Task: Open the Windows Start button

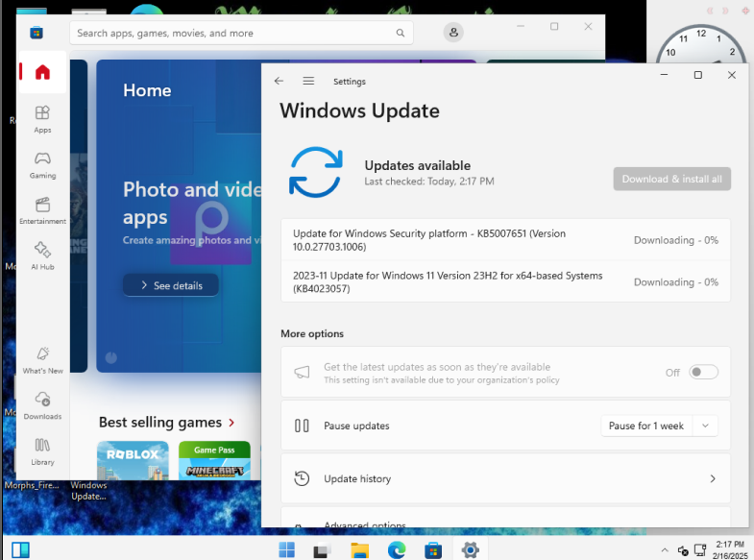Action: [286, 549]
